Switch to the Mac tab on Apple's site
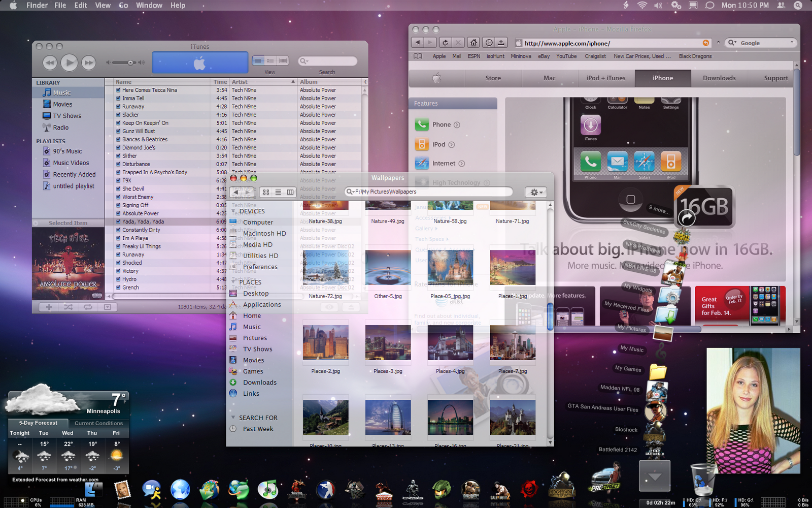 [x=550, y=78]
